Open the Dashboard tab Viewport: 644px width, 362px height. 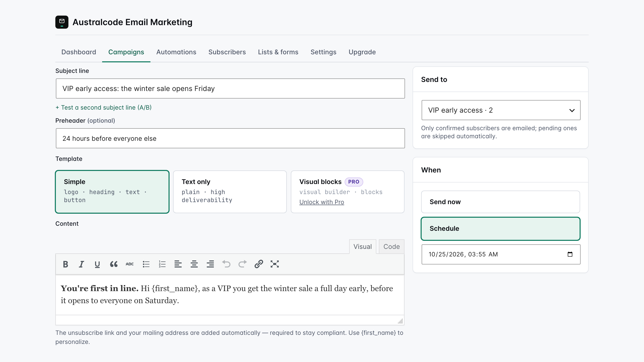[79, 52]
